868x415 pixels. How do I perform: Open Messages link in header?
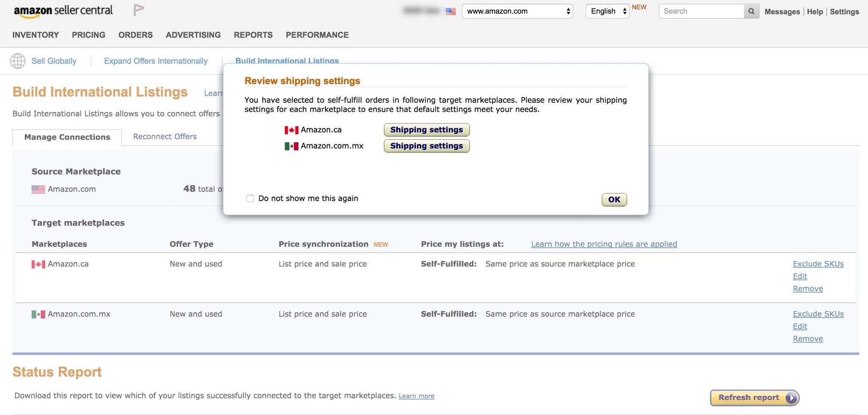pos(782,12)
